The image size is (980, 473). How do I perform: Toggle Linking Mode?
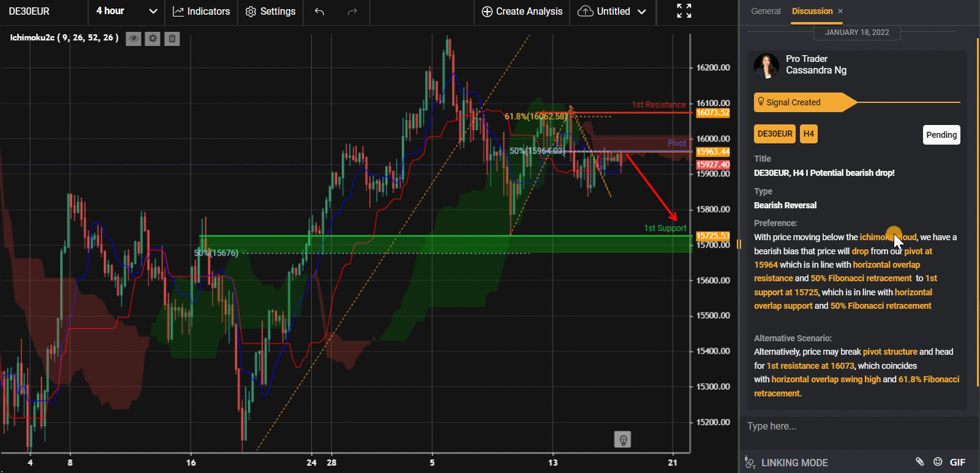(x=786, y=463)
